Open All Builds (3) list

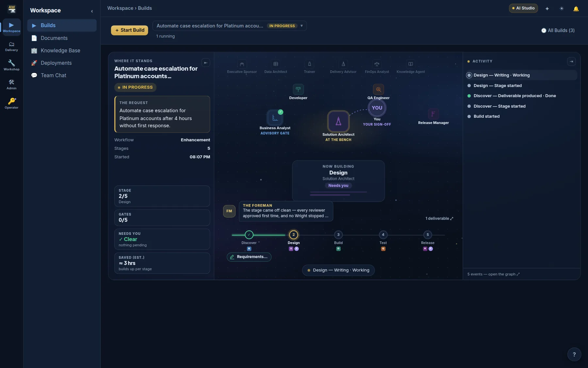click(x=558, y=30)
